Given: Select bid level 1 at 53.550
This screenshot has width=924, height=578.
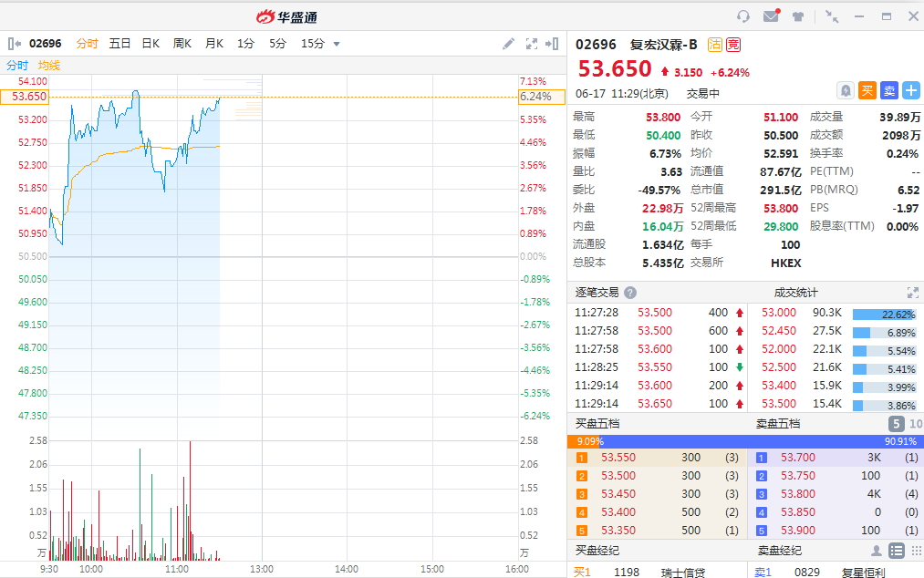Looking at the screenshot, I should (658, 458).
